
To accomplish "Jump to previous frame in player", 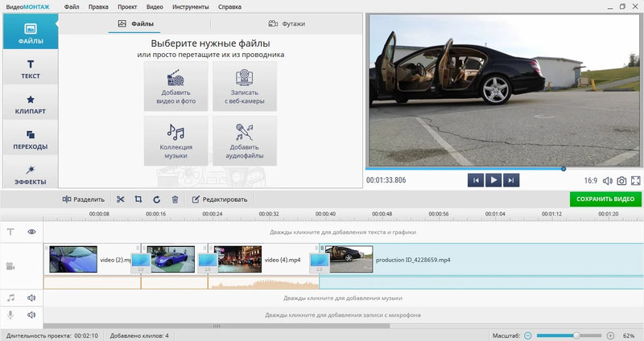I will click(476, 180).
